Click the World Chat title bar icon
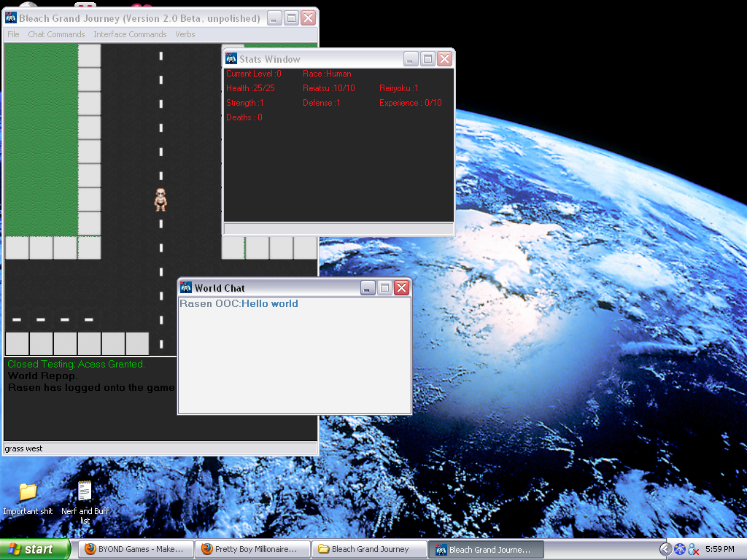Image resolution: width=747 pixels, height=560 pixels. pyautogui.click(x=186, y=287)
